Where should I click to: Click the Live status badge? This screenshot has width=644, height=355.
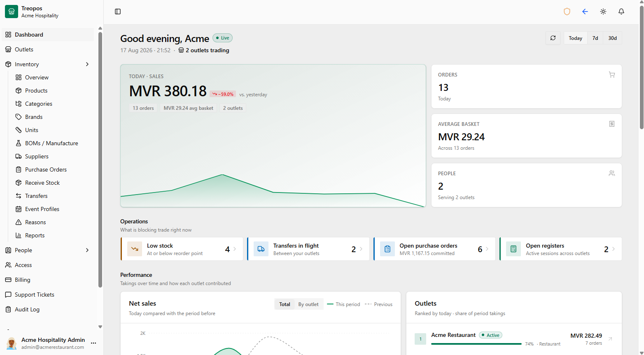click(x=222, y=38)
